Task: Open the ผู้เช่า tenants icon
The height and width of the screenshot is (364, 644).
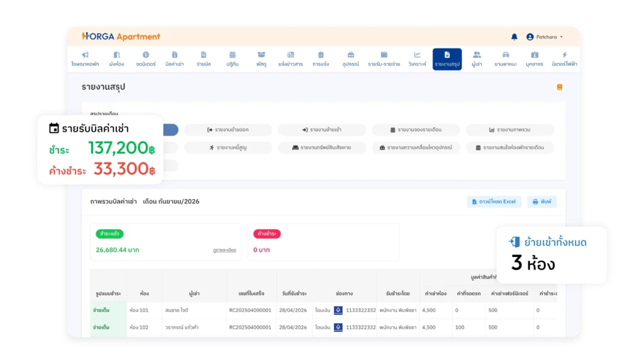Action: pos(477,55)
